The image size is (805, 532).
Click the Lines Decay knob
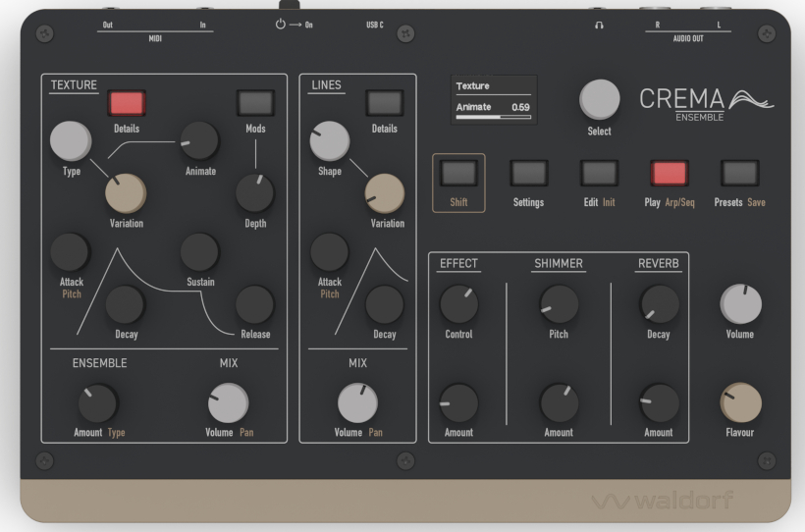(385, 304)
